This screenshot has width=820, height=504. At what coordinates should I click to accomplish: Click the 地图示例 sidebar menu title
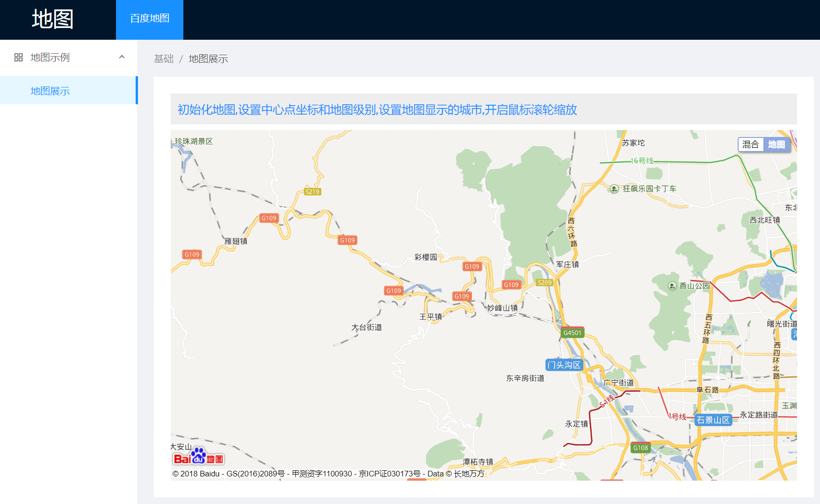click(x=50, y=58)
